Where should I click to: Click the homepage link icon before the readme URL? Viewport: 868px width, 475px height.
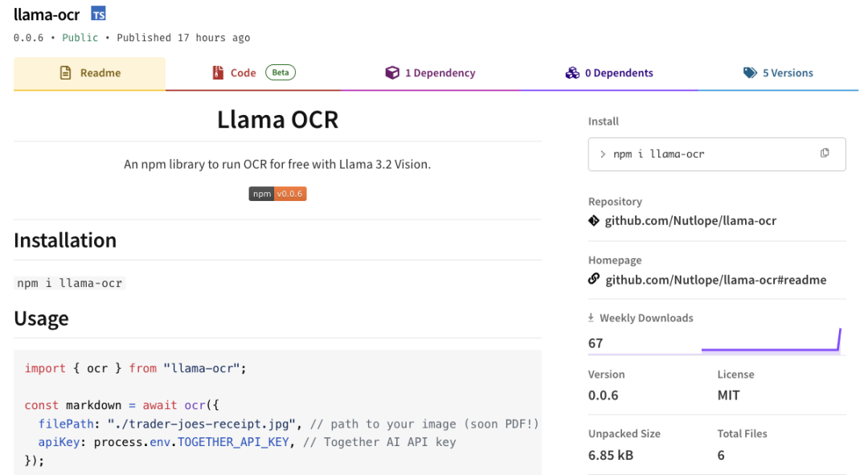pos(594,280)
